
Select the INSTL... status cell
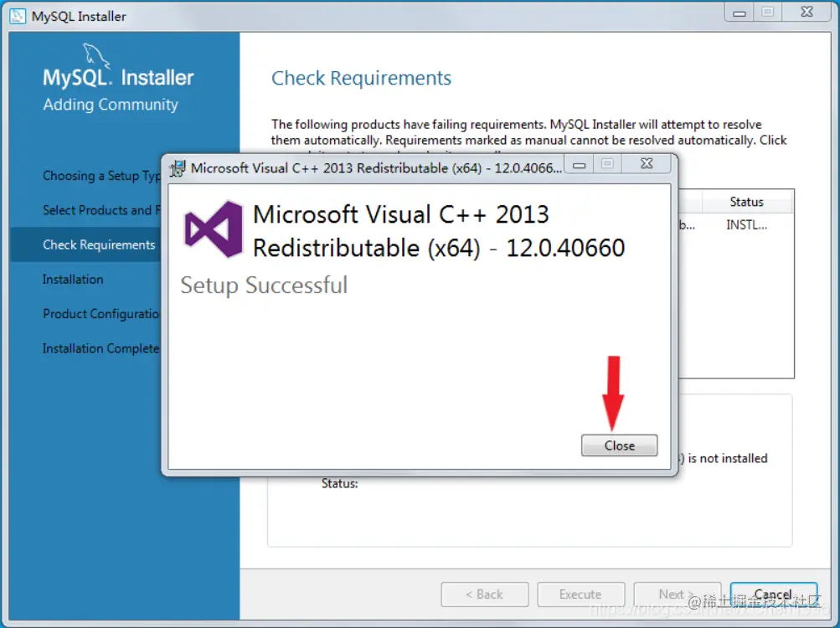click(x=747, y=225)
